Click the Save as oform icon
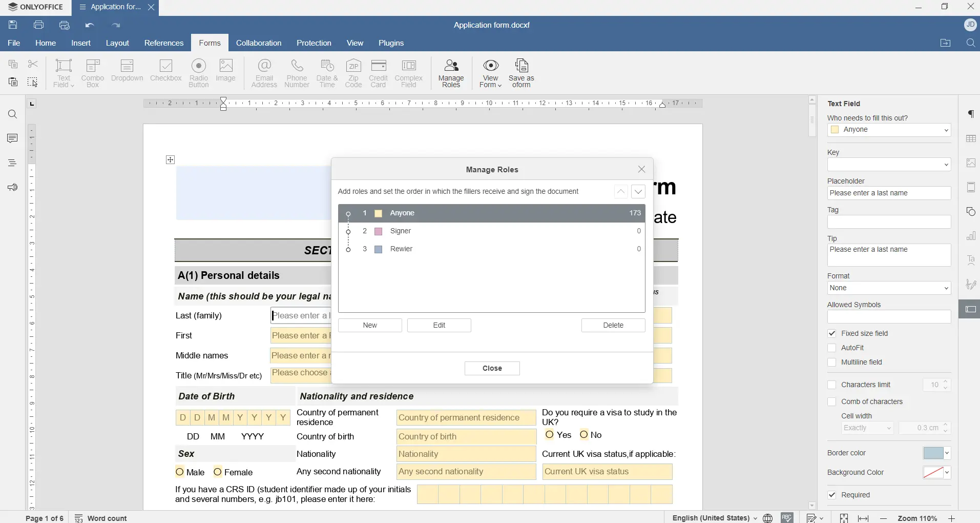This screenshot has height=523, width=980. pyautogui.click(x=522, y=73)
